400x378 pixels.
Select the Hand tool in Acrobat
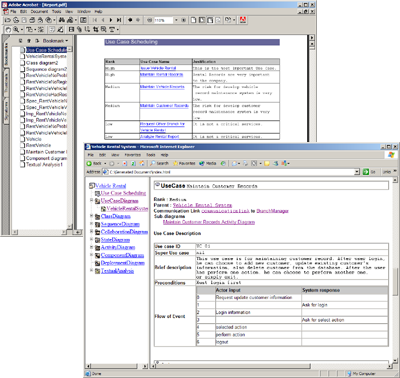[x=8, y=29]
